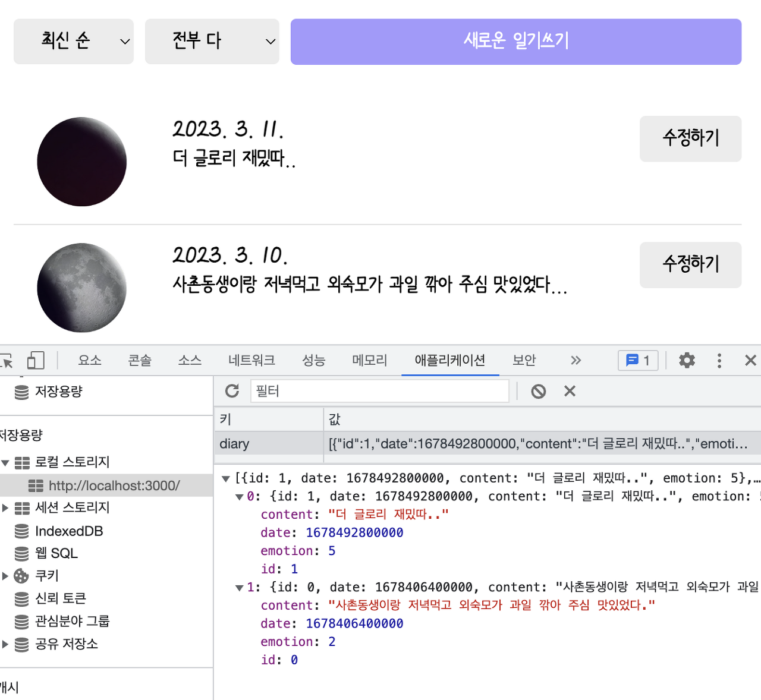Open the 2023. 3. 10. diary date
Screen dimensions: 761x700
(x=230, y=255)
